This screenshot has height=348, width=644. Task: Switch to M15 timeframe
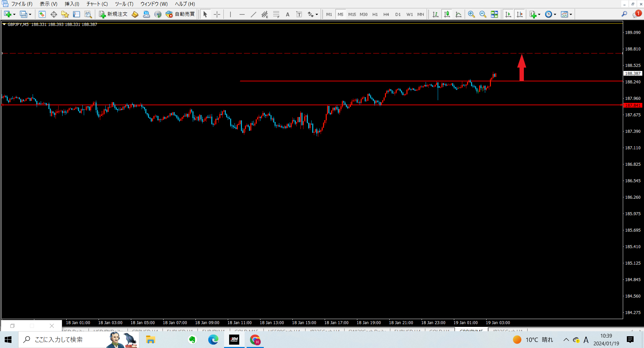click(352, 14)
